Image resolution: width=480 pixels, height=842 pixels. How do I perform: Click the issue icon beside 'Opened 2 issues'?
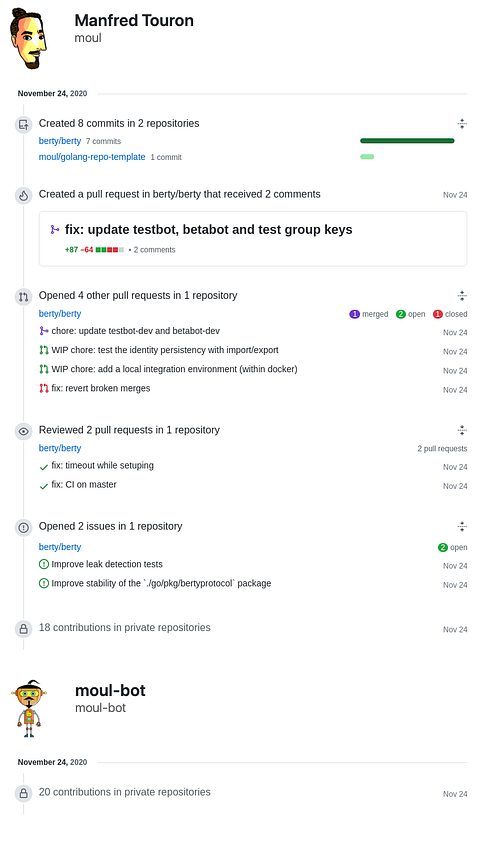click(x=23, y=528)
